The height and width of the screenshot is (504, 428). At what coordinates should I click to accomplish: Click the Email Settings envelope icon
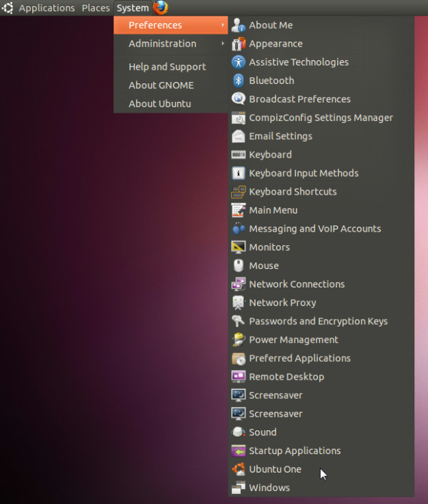(239, 136)
